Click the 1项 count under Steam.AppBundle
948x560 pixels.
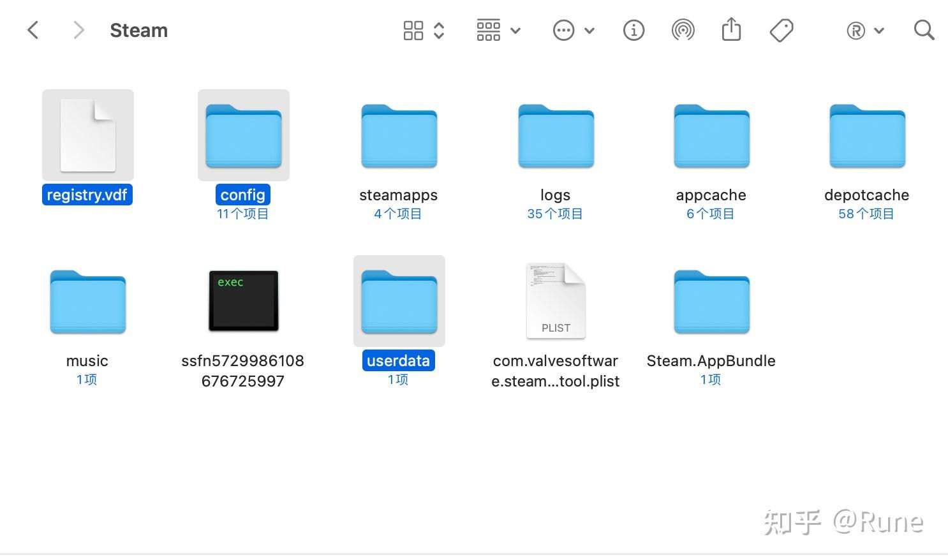point(711,379)
